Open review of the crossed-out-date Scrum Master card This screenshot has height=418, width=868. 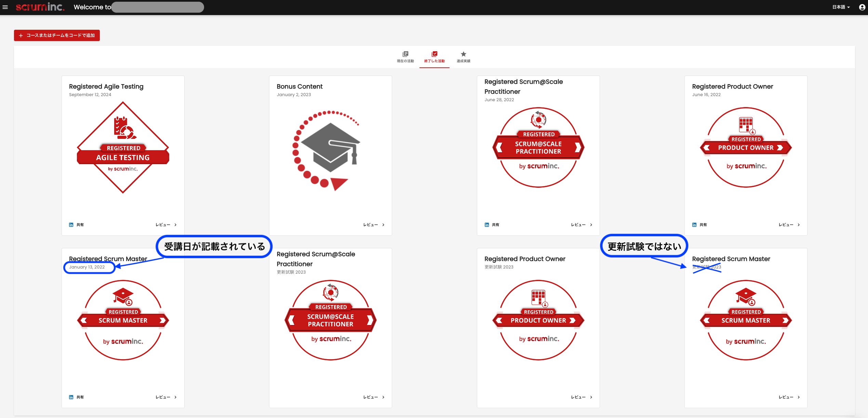pyautogui.click(x=789, y=397)
